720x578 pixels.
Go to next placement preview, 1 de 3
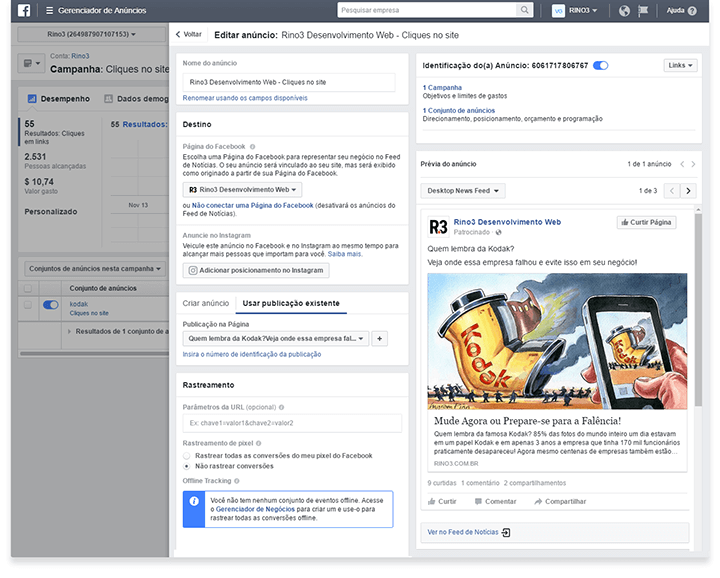click(x=688, y=191)
